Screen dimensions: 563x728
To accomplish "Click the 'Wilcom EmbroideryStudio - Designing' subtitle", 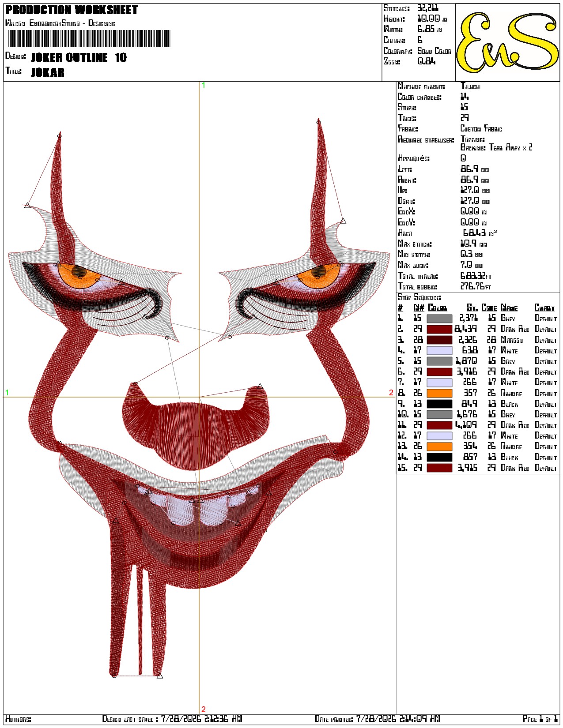I will [x=60, y=23].
